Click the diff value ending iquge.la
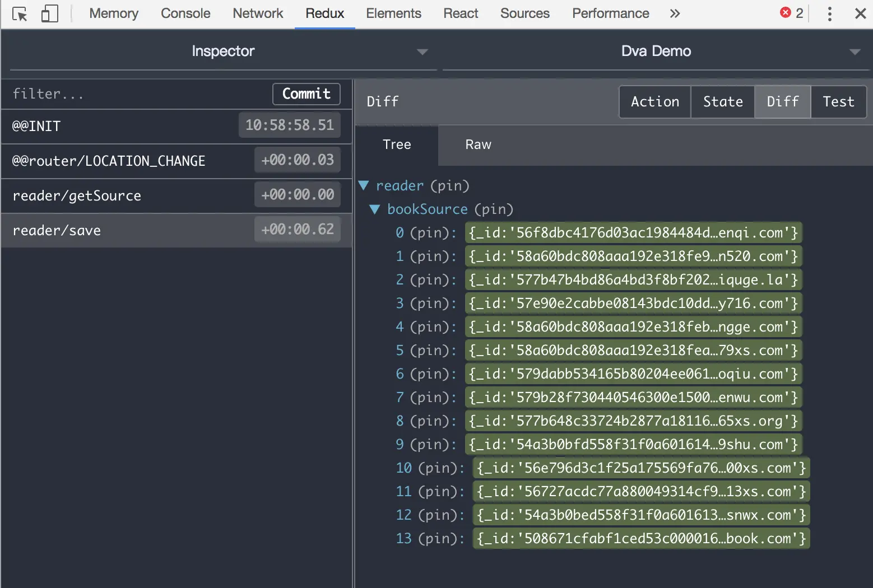This screenshot has width=873, height=588. [x=634, y=279]
